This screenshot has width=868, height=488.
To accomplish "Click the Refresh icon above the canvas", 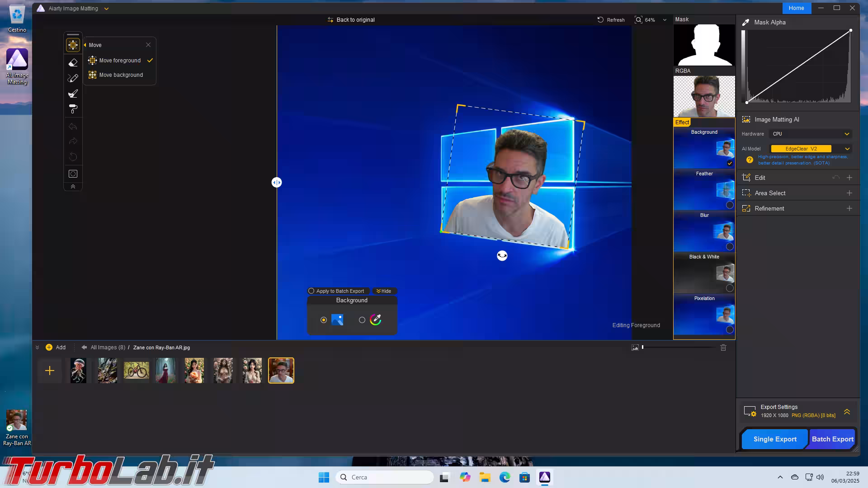I will [600, 20].
